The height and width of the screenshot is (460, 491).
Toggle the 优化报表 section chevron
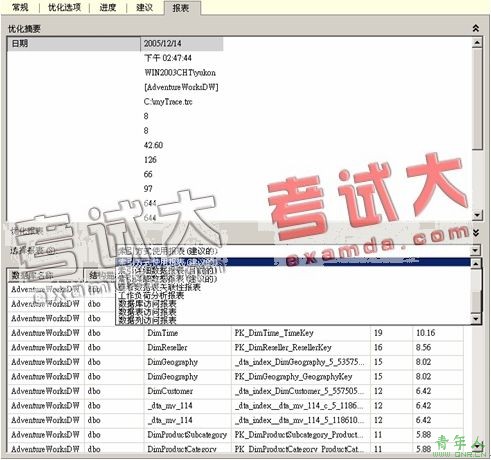(476, 232)
